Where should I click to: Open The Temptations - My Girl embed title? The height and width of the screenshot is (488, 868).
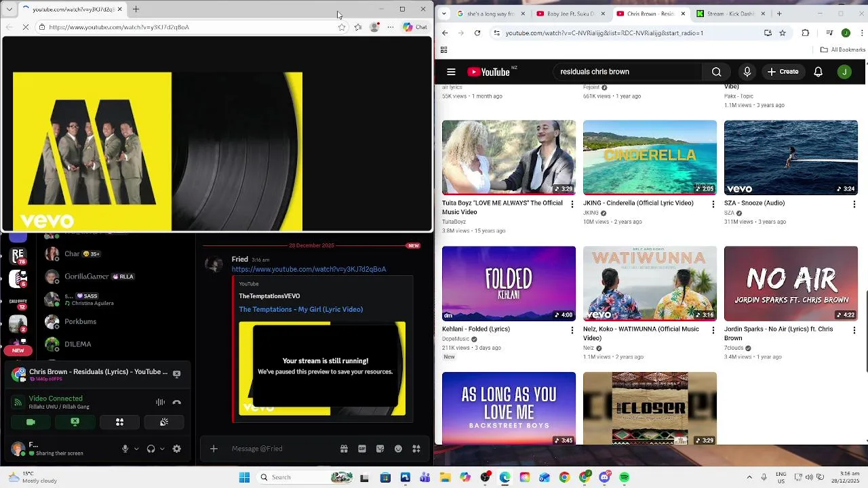tap(300, 309)
